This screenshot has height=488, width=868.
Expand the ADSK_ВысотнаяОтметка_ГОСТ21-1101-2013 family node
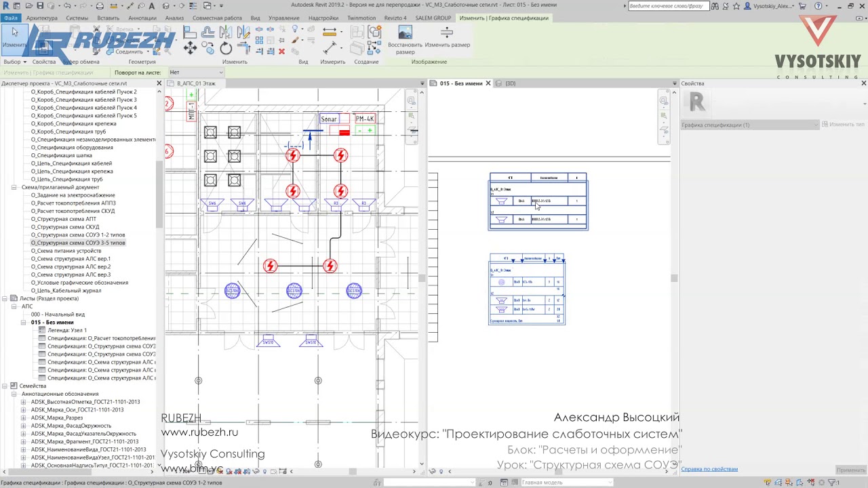click(23, 402)
